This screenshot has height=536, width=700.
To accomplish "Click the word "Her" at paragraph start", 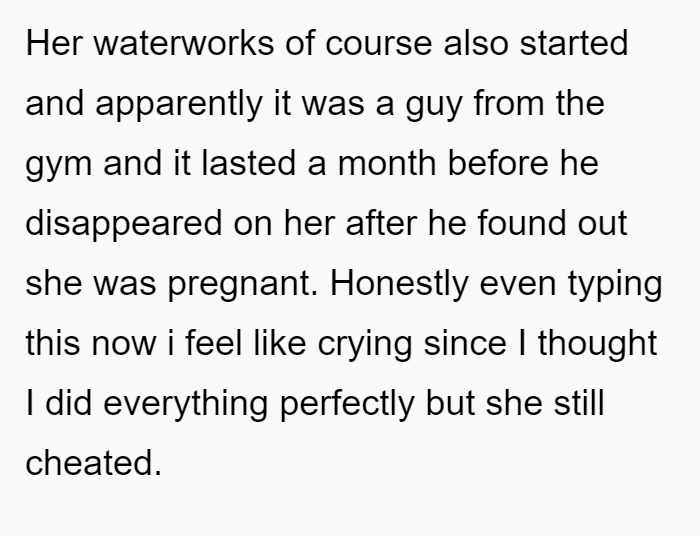I will point(54,43).
